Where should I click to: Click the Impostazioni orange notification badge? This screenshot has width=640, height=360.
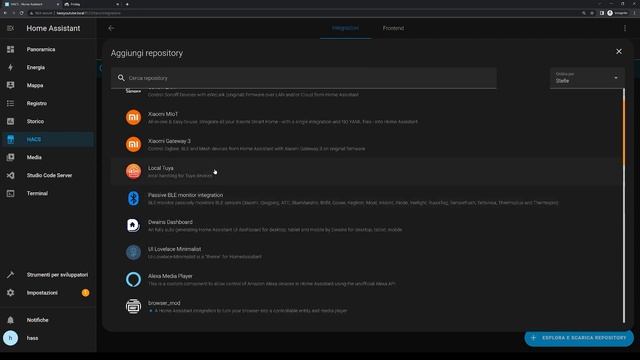[85, 293]
